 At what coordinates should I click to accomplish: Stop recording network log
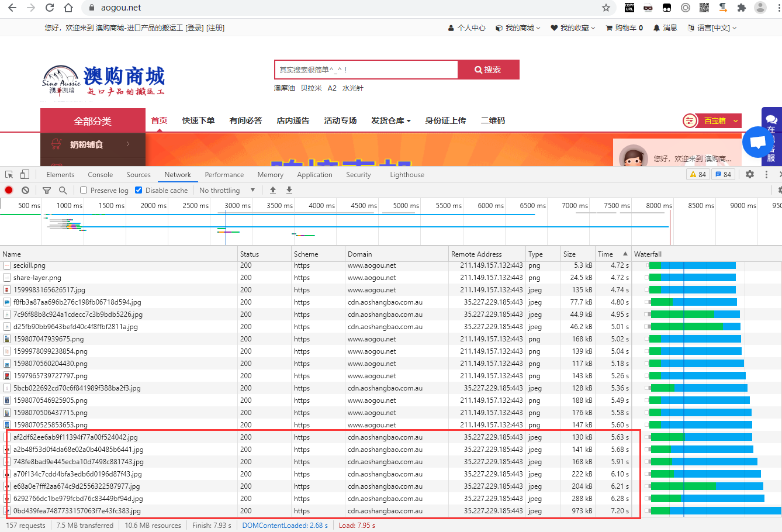click(9, 190)
